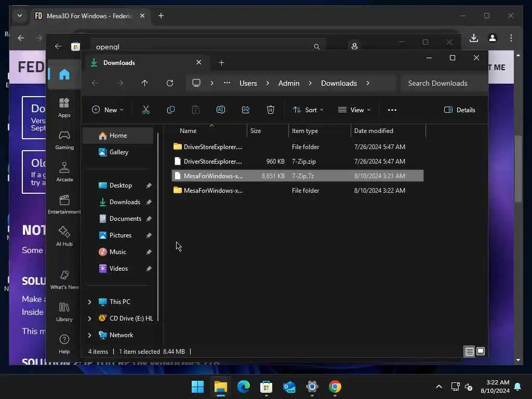Open Gaming section in Microsoft Store sidebar

pyautogui.click(x=64, y=140)
